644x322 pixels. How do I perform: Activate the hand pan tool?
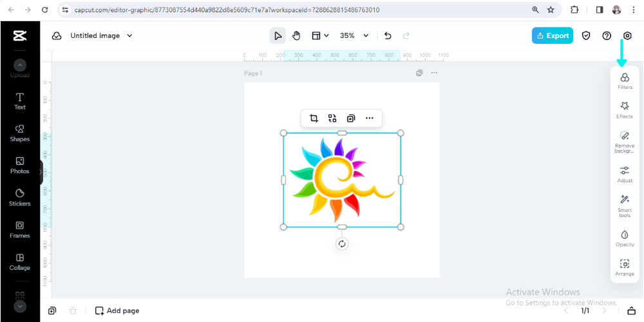pos(296,35)
